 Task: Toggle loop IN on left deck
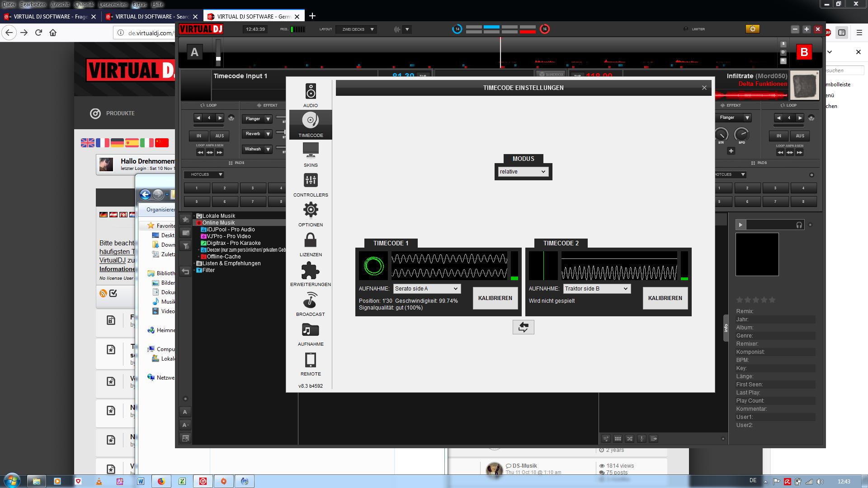(198, 136)
